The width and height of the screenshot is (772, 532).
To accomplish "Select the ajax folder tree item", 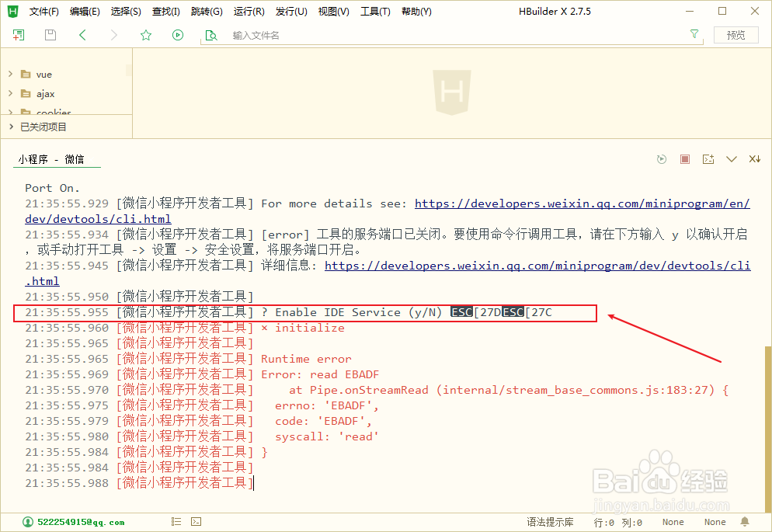I will 67,93.
